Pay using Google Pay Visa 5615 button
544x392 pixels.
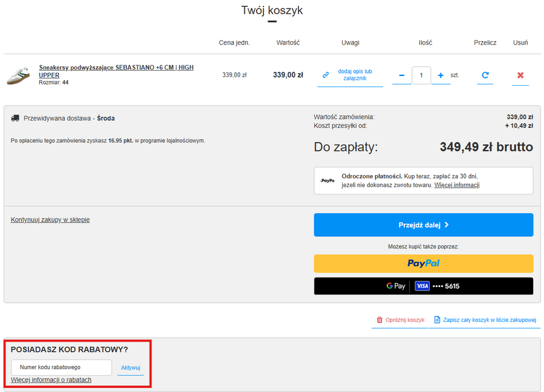[x=423, y=286]
